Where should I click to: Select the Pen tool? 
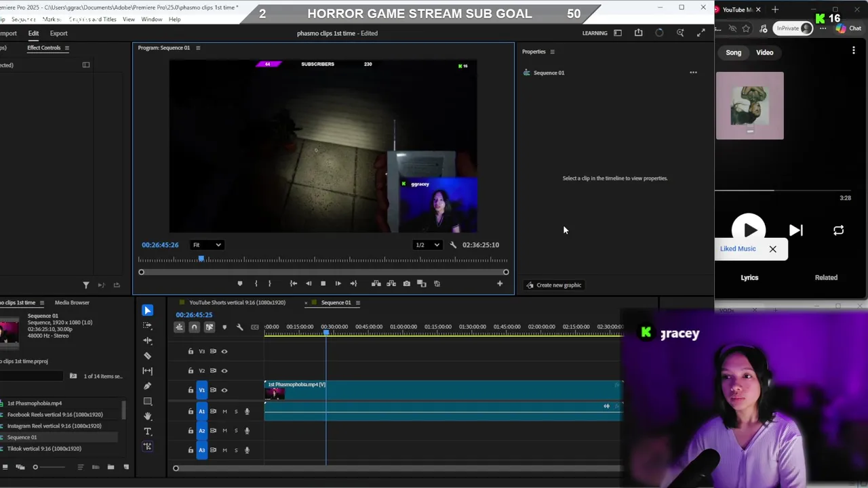click(147, 386)
